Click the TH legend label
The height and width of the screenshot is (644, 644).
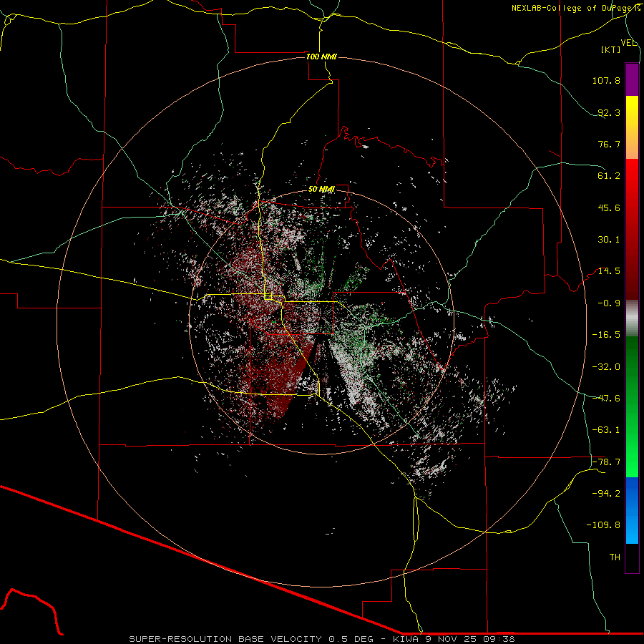tap(615, 557)
